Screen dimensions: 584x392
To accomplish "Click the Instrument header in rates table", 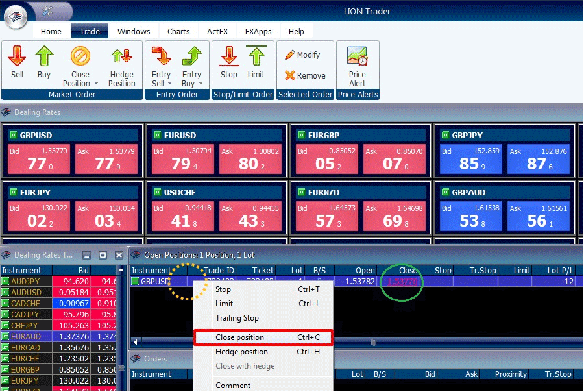I will (26, 271).
